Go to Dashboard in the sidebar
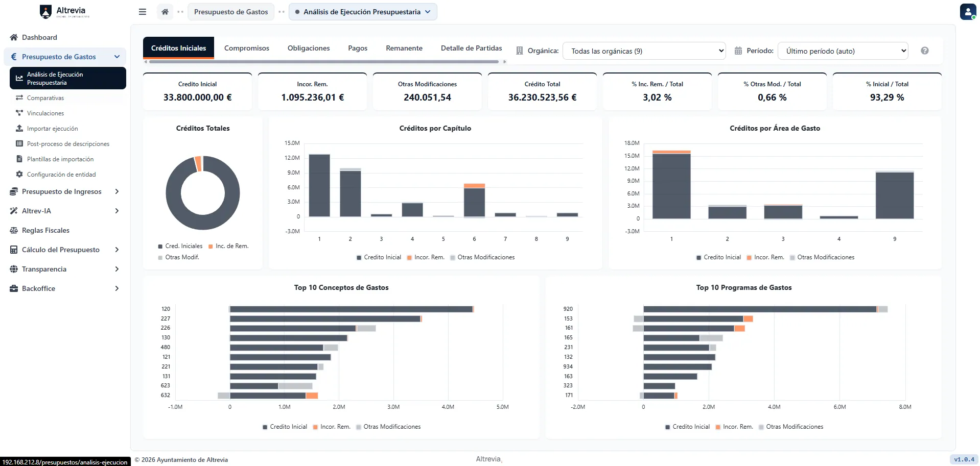Image resolution: width=980 pixels, height=466 pixels. (39, 37)
